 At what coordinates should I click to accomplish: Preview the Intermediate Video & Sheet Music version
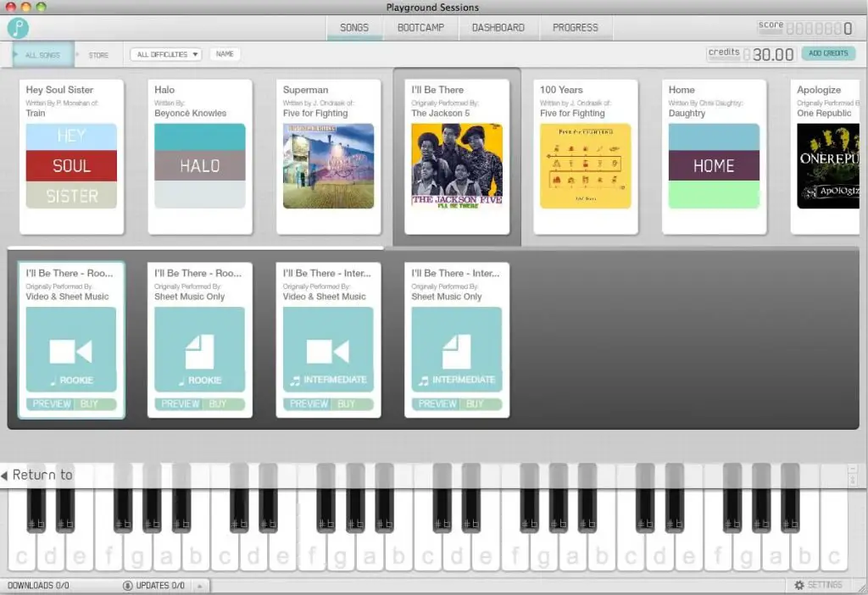coord(309,404)
